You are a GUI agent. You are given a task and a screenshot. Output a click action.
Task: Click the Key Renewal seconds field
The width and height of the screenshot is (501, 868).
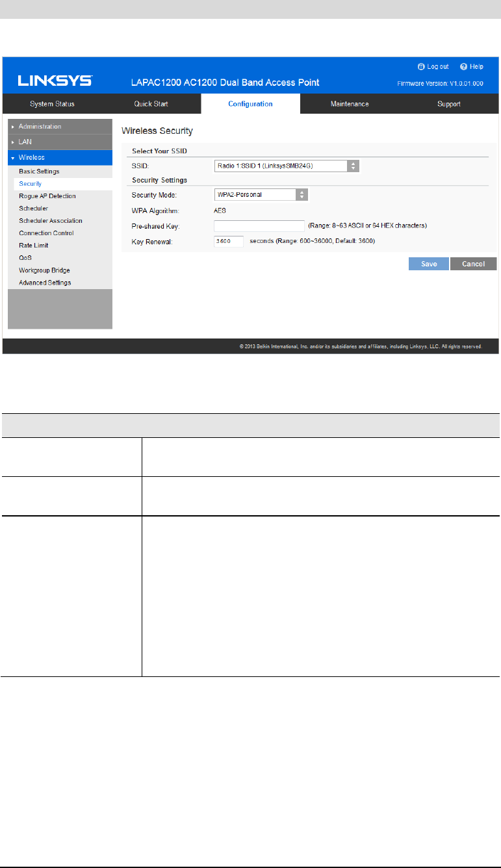click(228, 241)
